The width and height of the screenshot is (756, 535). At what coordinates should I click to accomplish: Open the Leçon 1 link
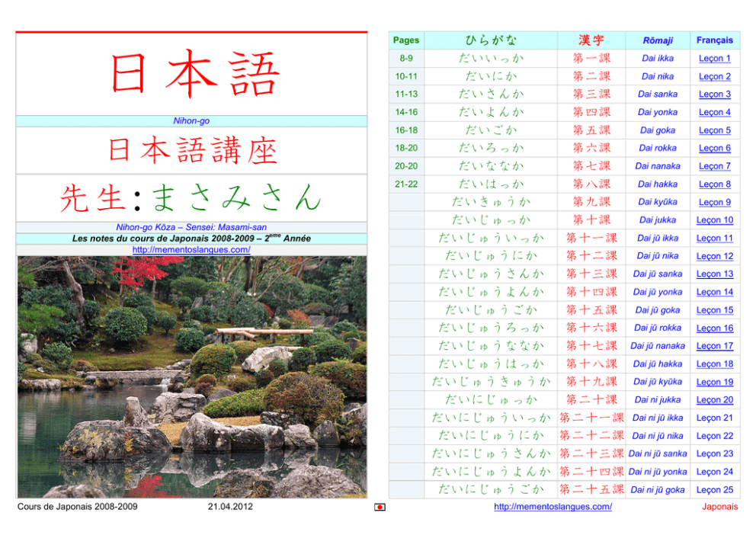(714, 59)
